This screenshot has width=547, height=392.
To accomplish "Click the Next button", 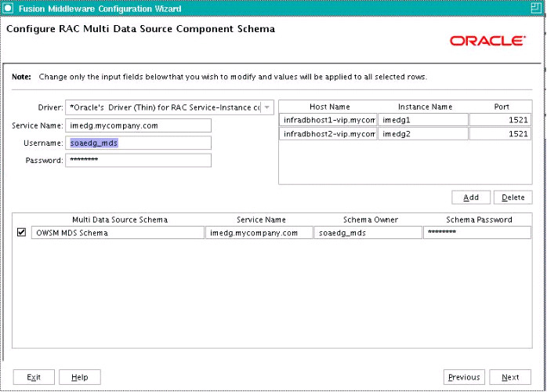I will (x=510, y=377).
